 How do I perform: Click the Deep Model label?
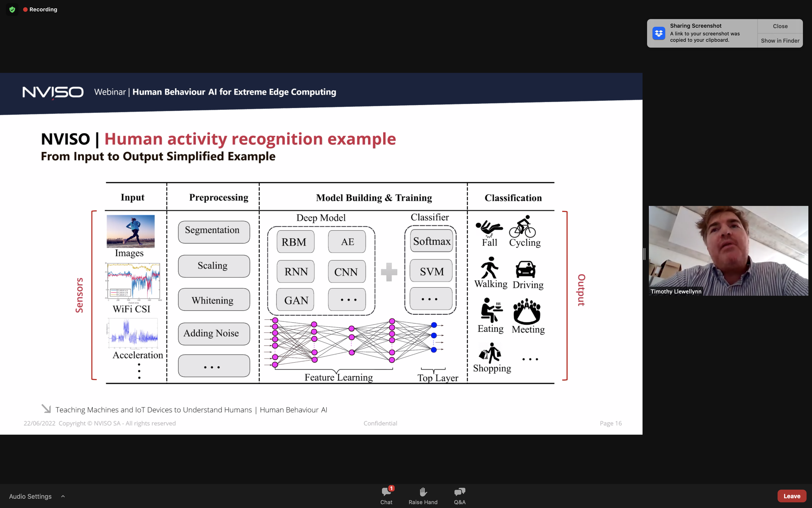tap(321, 218)
